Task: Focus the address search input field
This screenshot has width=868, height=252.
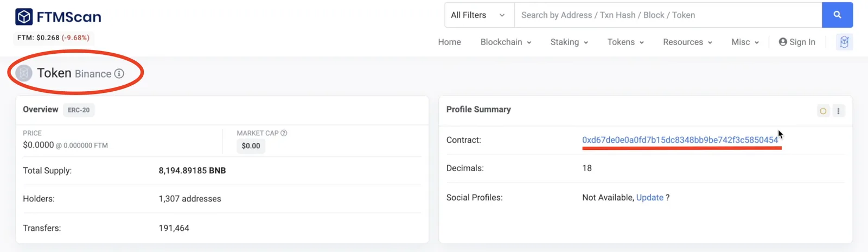Action: 668,15
